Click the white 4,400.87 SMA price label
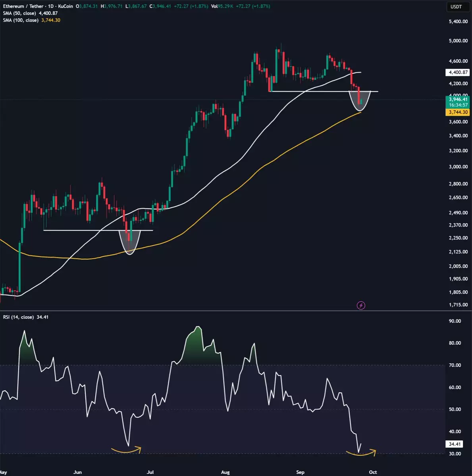Screen dimensions: 472x476 tap(458, 73)
